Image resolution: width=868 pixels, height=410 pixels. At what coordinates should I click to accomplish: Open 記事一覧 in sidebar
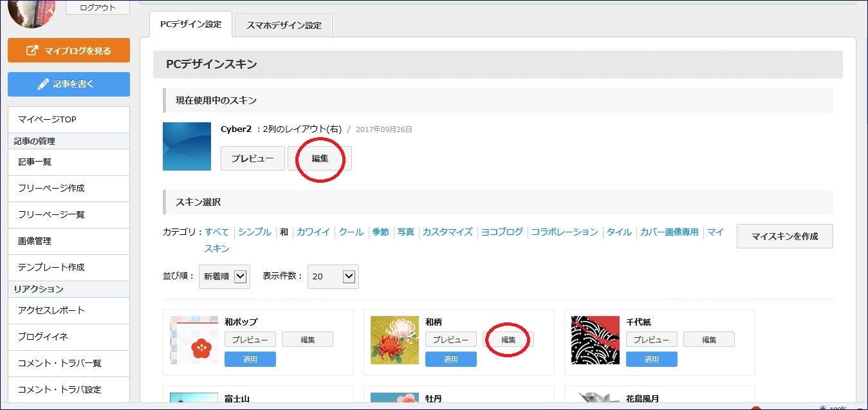coord(69,162)
